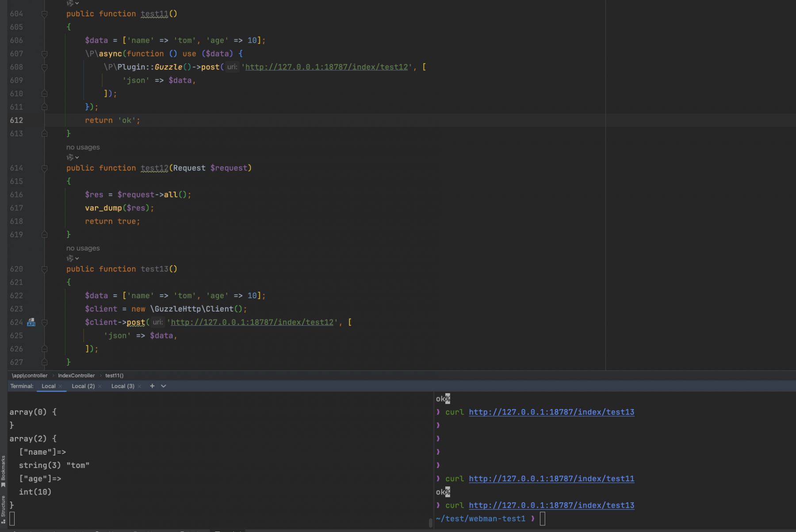796x532 pixels.
Task: Open the terminal tab options dropdown arrow
Action: [164, 386]
